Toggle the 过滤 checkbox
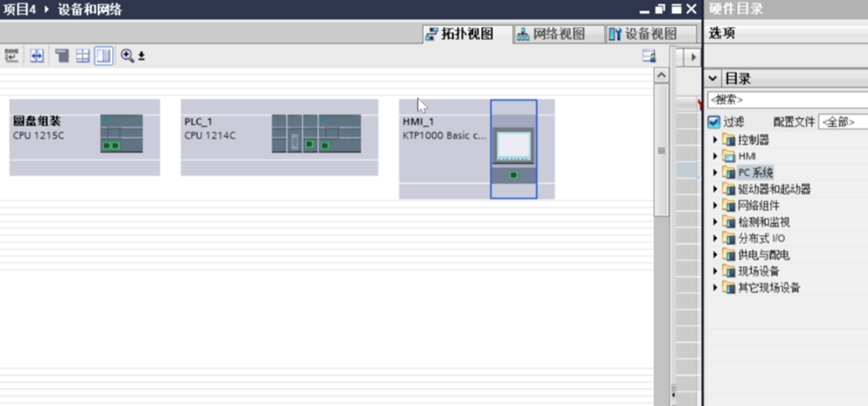Image resolution: width=868 pixels, height=406 pixels. (x=714, y=122)
